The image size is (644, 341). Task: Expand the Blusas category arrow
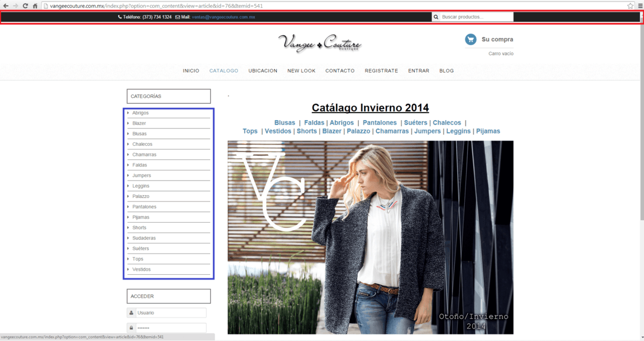pos(128,134)
